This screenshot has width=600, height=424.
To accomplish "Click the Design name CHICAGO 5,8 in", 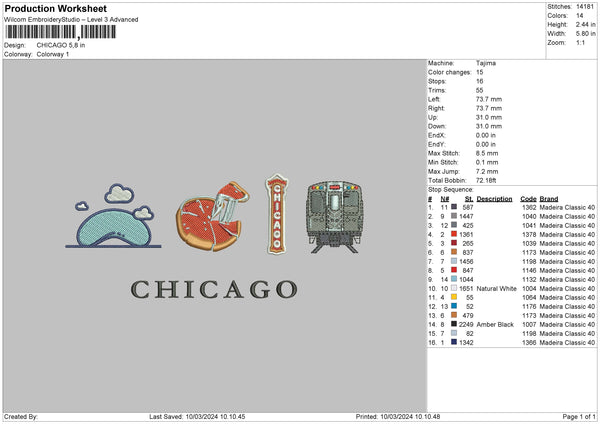I will point(61,45).
